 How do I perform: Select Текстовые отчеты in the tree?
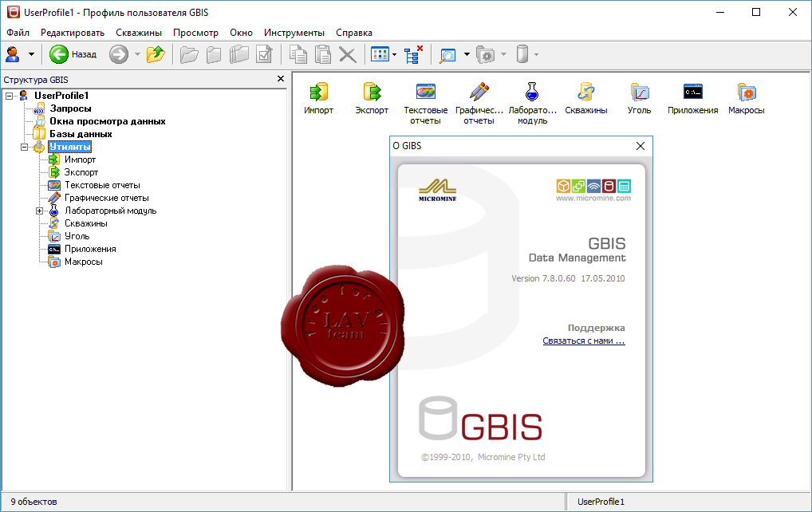pos(103,185)
